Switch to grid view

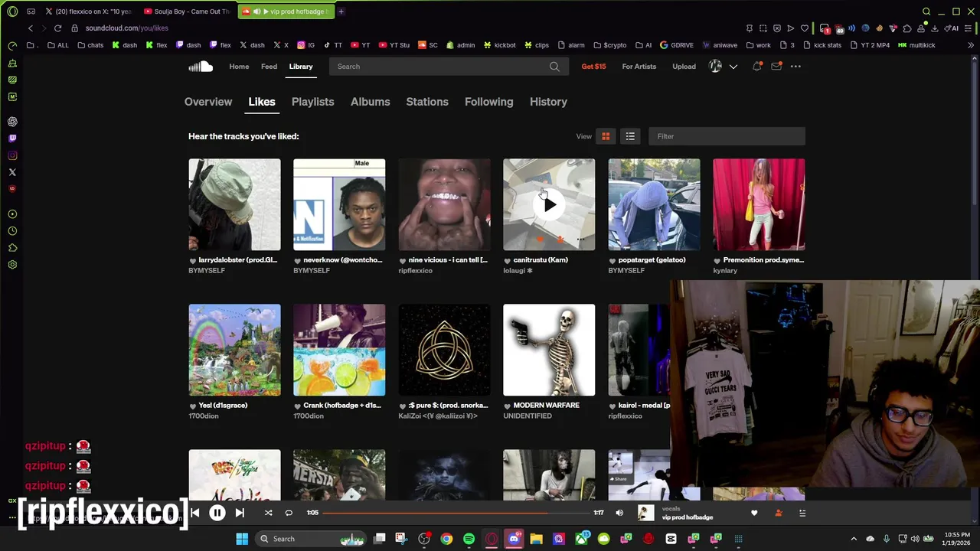click(x=606, y=136)
